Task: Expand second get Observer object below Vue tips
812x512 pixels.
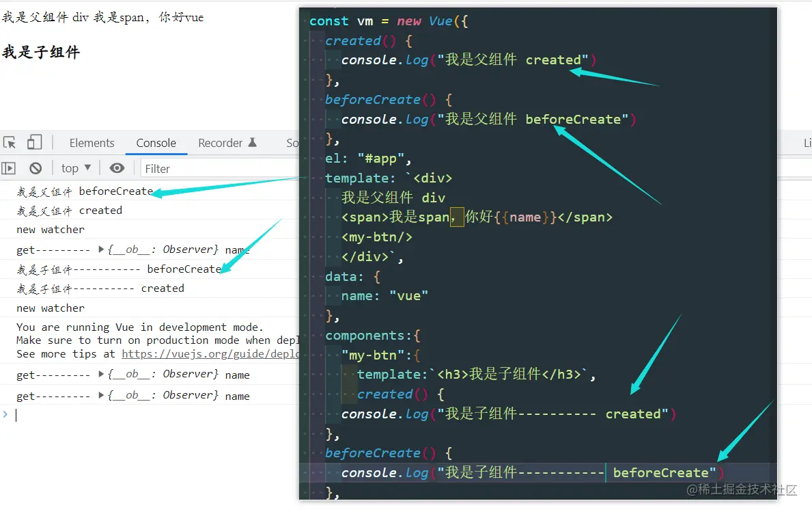Action: [101, 374]
